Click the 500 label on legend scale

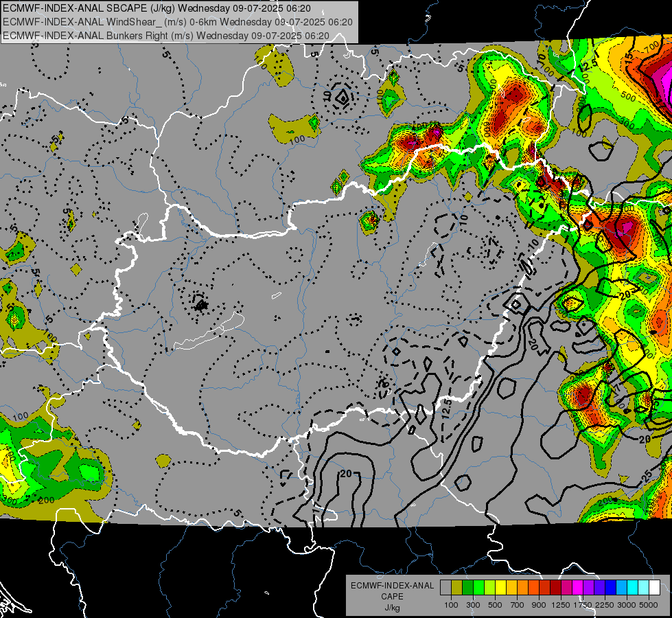point(495,605)
